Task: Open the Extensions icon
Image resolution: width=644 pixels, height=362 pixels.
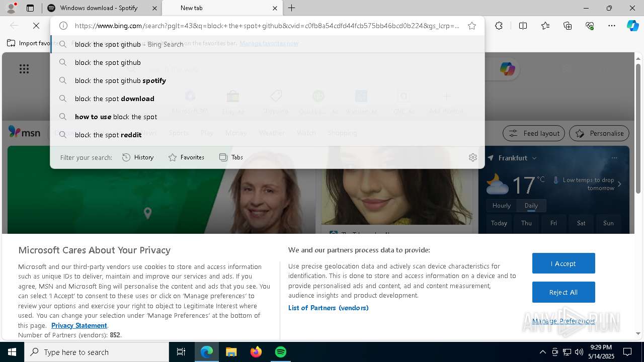Action: pyautogui.click(x=499, y=26)
